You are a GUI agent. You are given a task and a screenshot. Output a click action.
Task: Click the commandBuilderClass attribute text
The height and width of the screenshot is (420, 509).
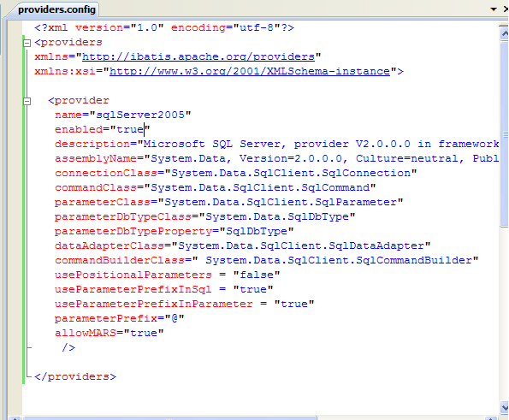[x=267, y=260]
